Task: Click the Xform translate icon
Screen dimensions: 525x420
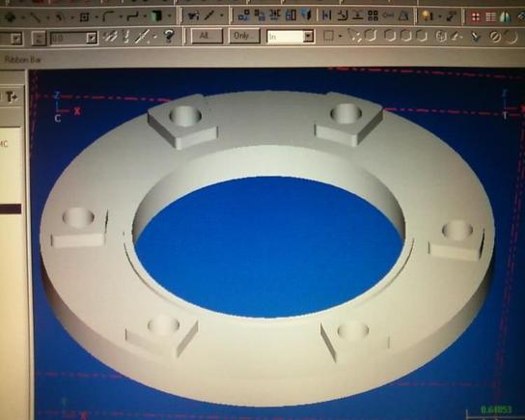Action: click(x=244, y=15)
